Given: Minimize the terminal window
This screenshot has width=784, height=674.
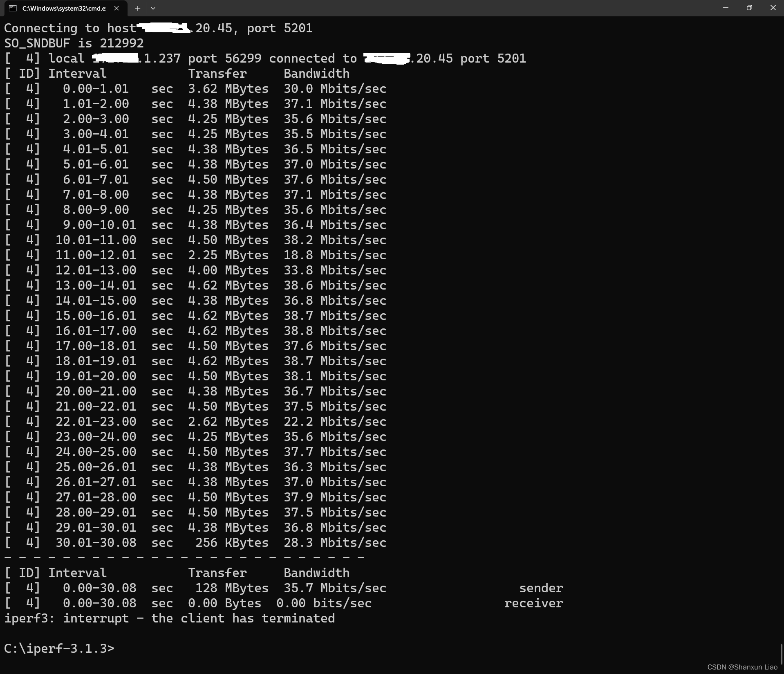Looking at the screenshot, I should point(726,7).
